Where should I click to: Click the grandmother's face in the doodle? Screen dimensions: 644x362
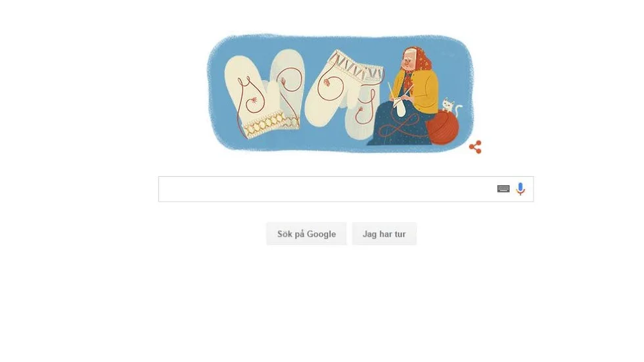(409, 62)
